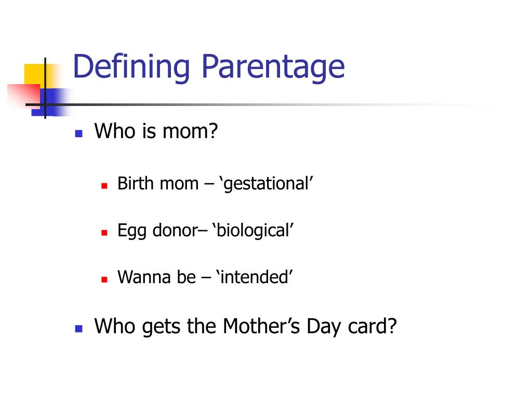
Task: Click the 'Defining Parentage' slide title
Action: coord(209,67)
